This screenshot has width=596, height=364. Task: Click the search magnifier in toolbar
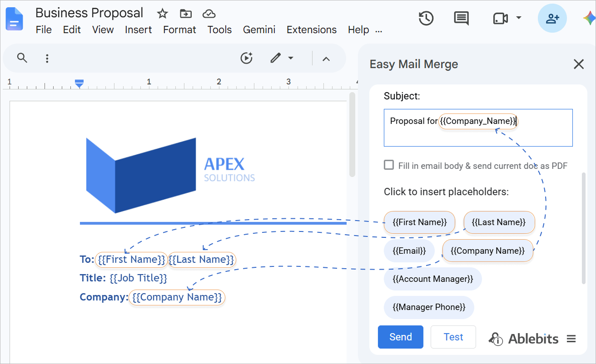click(22, 58)
